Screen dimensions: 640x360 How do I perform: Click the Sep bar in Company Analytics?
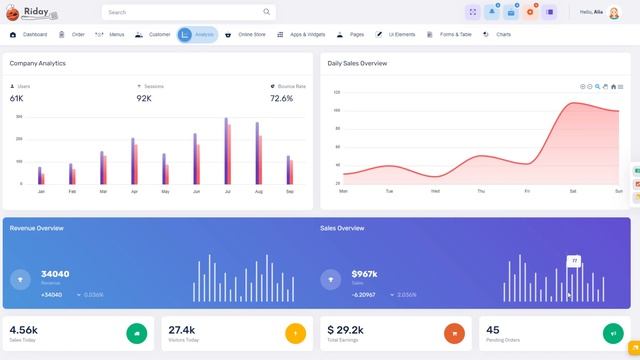pos(290,170)
